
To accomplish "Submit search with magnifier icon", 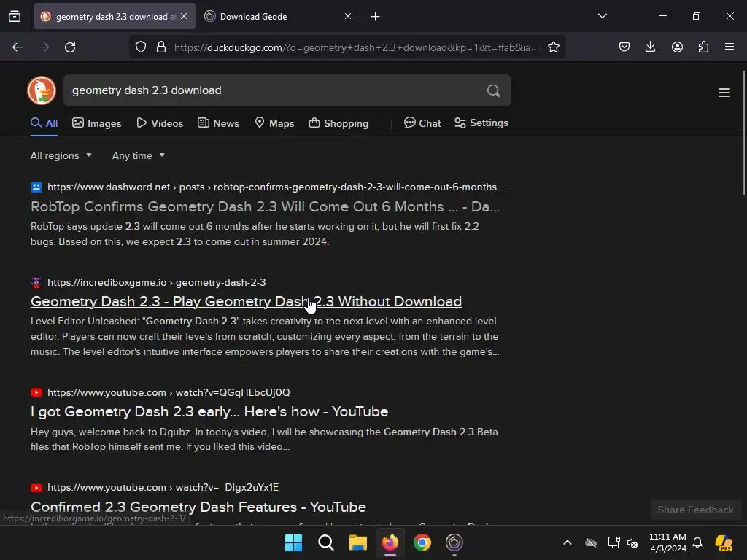I will coord(494,90).
